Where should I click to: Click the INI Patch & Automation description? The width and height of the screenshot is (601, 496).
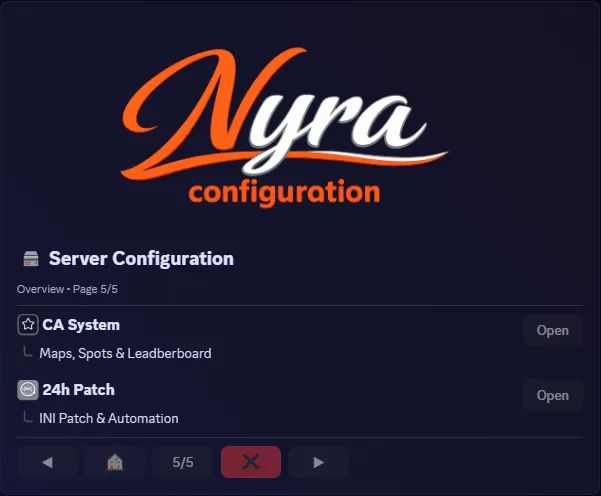(109, 418)
